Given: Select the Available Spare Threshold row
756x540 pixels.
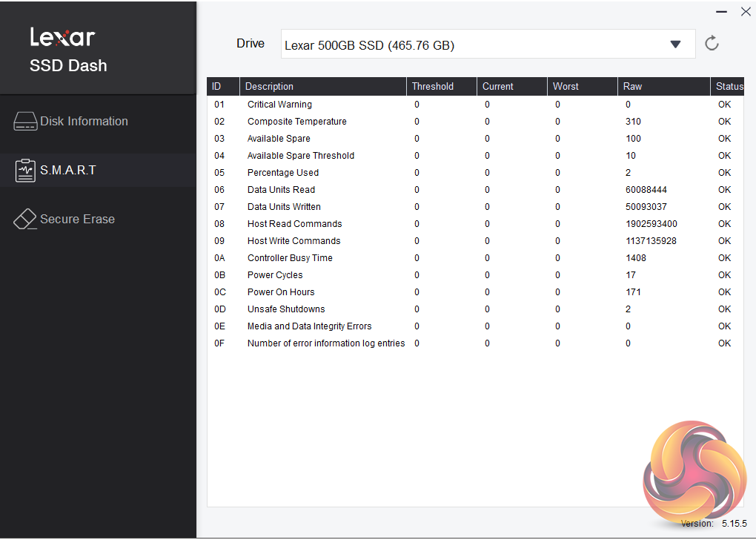Looking at the screenshot, I should (475, 155).
